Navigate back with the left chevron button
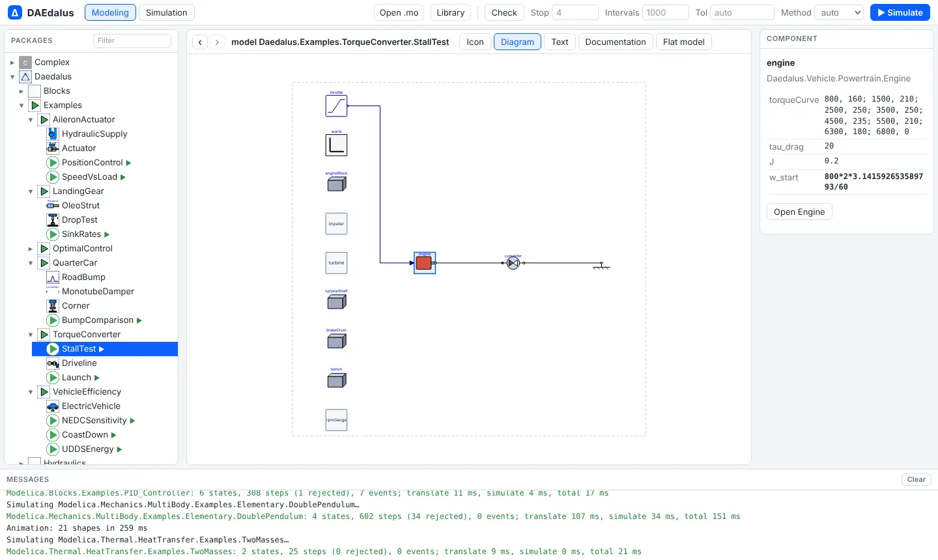Image resolution: width=938 pixels, height=560 pixels. (201, 42)
